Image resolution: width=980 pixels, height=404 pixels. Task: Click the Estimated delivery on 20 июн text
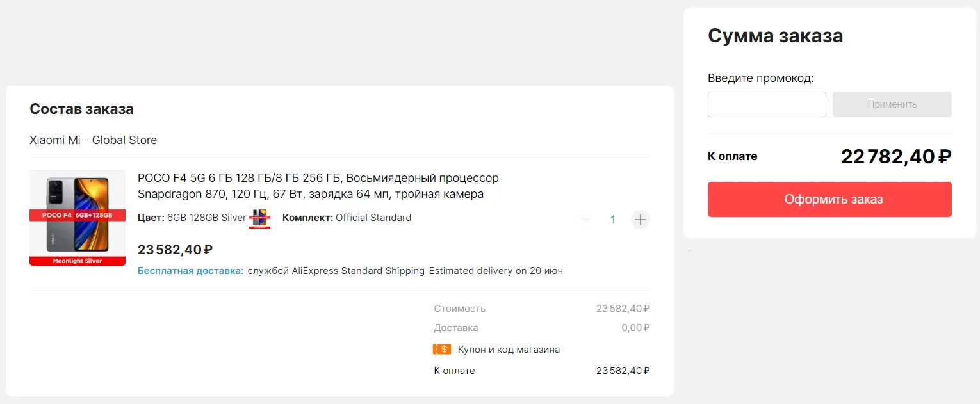click(496, 271)
